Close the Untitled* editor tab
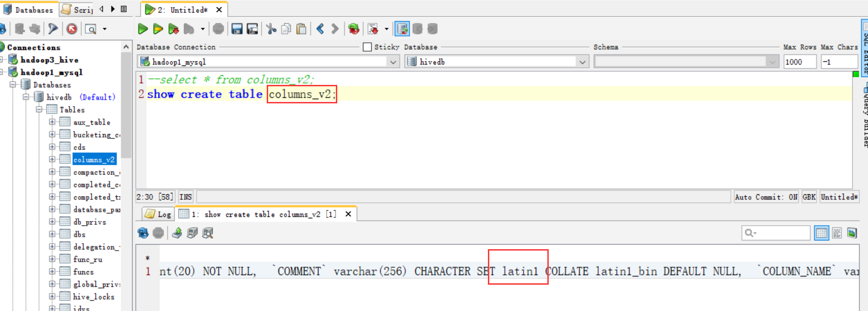Image resolution: width=868 pixels, height=311 pixels. pyautogui.click(x=219, y=9)
